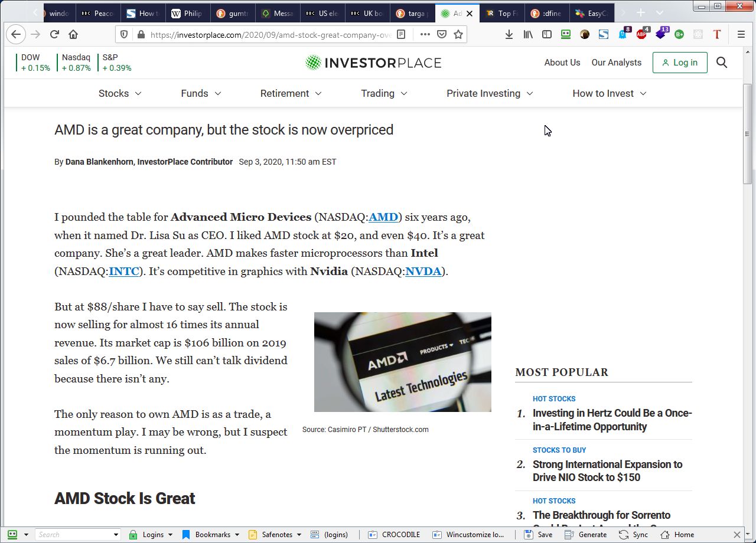
Task: Expand the Trading menu
Action: click(x=384, y=93)
